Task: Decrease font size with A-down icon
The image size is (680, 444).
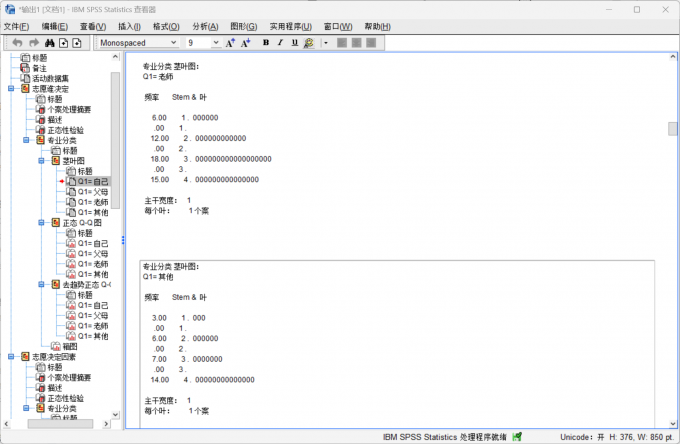Action: (x=246, y=42)
